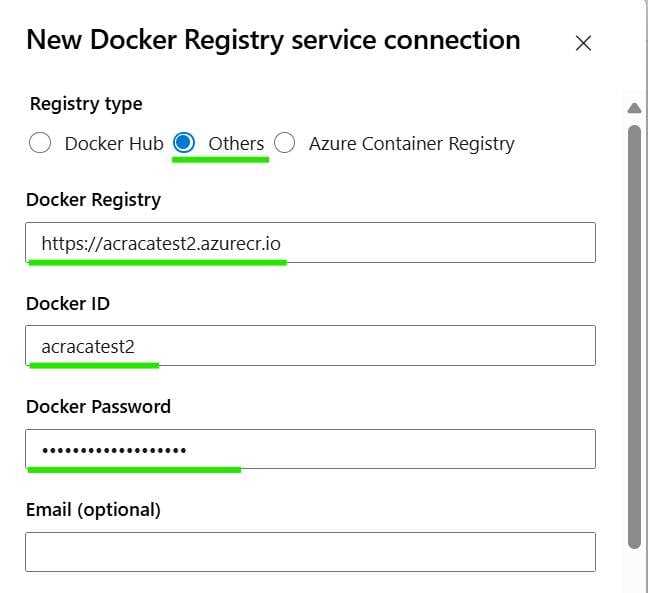Click the panel title text
The width and height of the screenshot is (648, 593).
[x=273, y=41]
